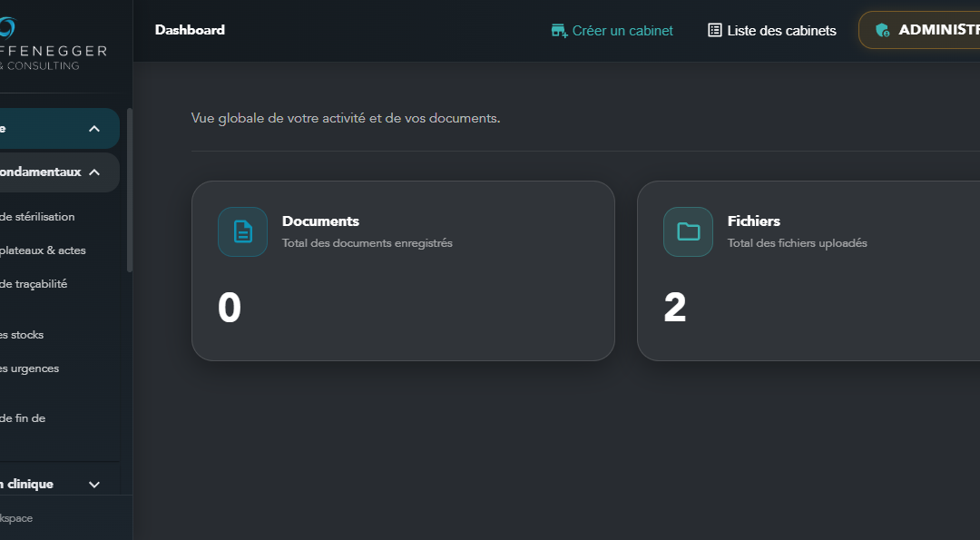The height and width of the screenshot is (540, 980).
Task: Click the Vue globale de votre activité text
Action: click(x=346, y=118)
